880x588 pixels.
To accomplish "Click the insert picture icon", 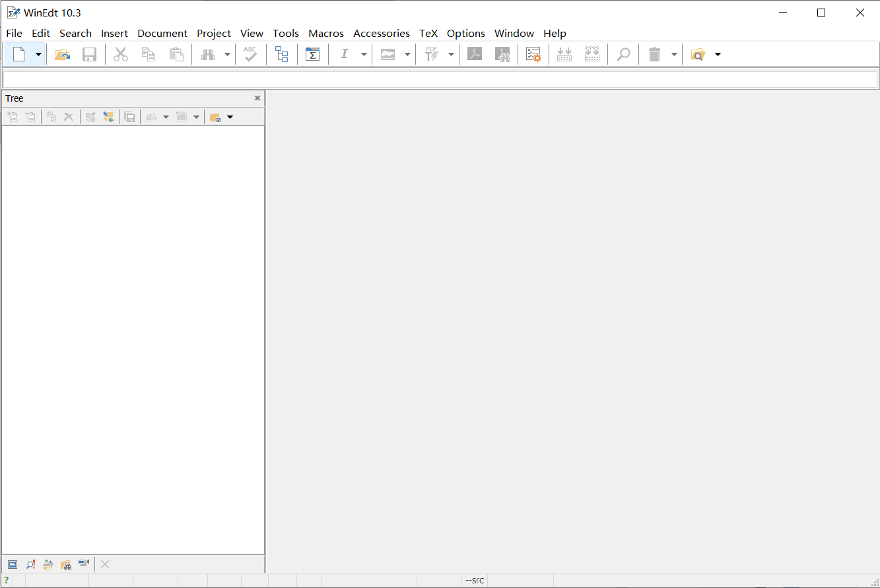I will pyautogui.click(x=388, y=54).
